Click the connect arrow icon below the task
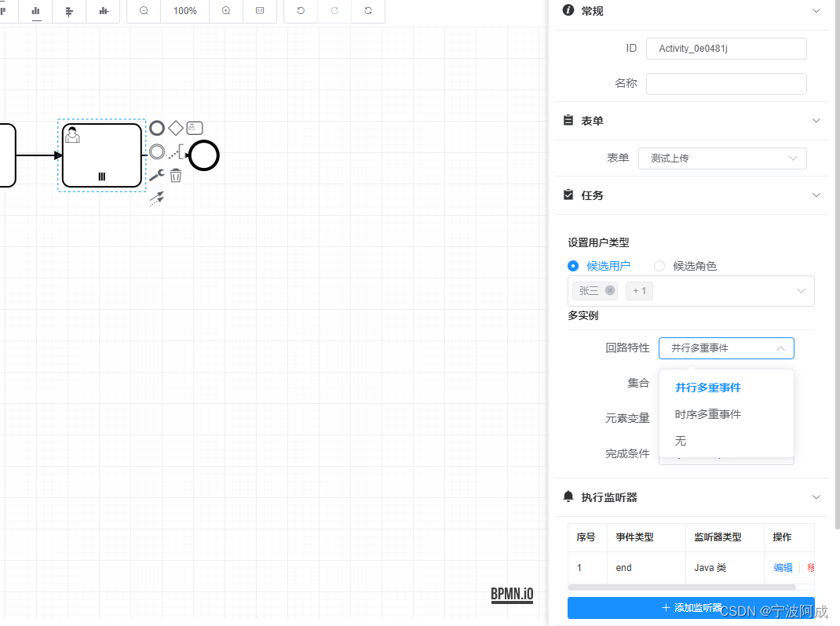This screenshot has height=626, width=840. click(x=156, y=198)
